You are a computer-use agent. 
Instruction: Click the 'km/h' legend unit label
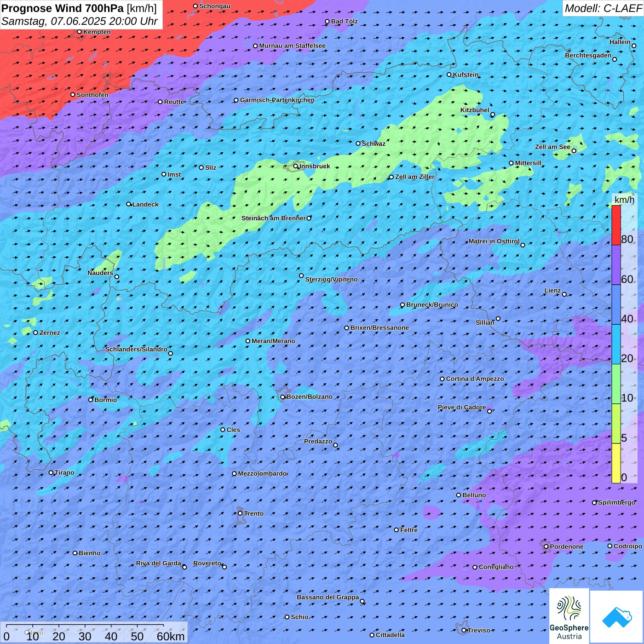[625, 200]
